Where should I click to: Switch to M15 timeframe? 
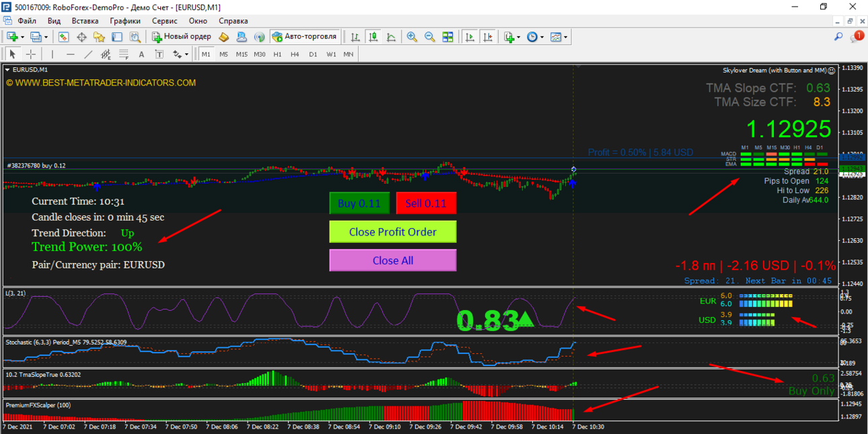click(242, 55)
